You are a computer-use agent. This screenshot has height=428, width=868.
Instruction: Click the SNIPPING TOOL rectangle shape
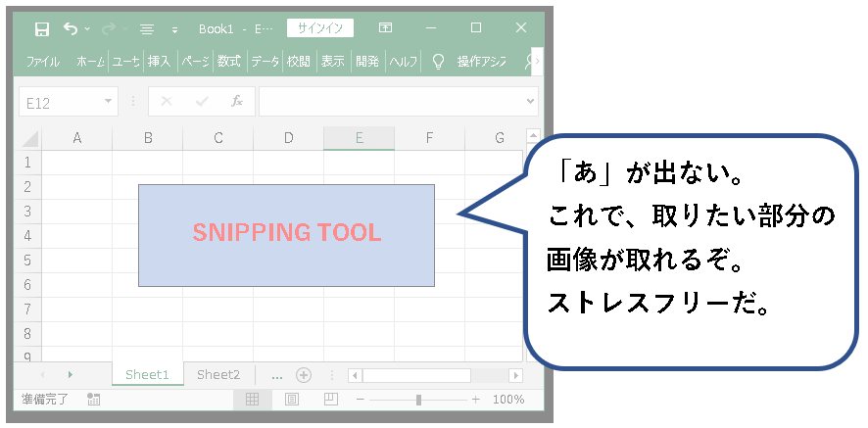tap(286, 235)
